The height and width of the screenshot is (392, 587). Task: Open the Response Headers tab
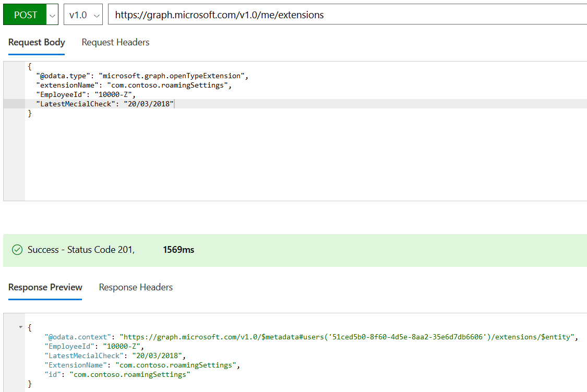click(136, 287)
